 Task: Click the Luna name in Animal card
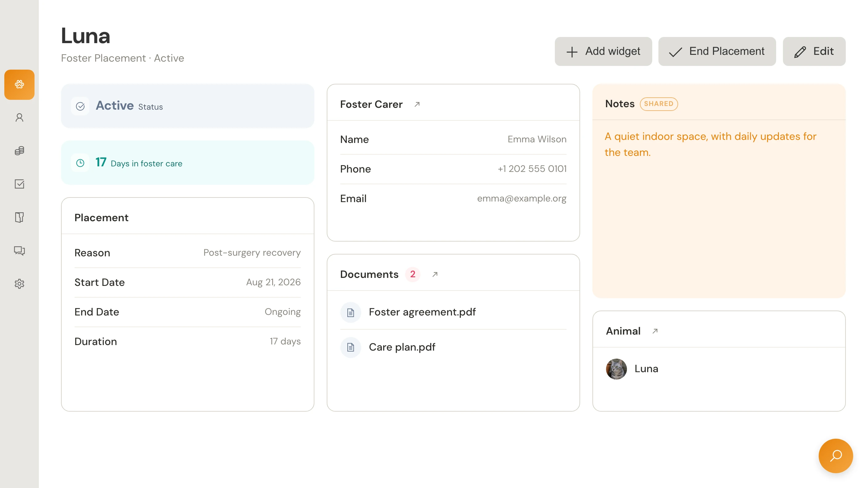(x=646, y=368)
